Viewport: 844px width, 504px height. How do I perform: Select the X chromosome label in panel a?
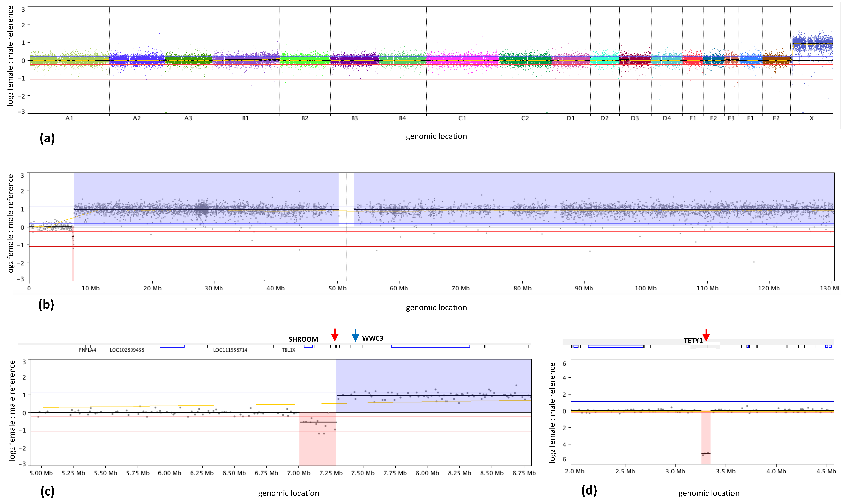(811, 118)
